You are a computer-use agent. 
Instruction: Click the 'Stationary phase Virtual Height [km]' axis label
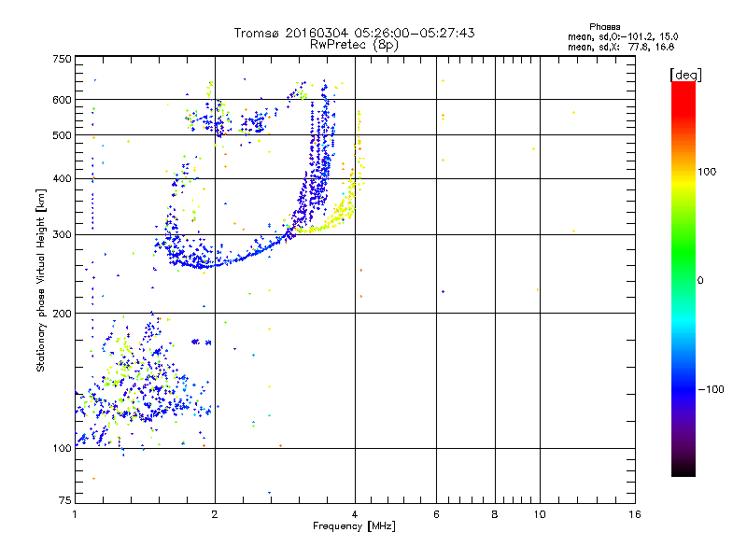click(x=41, y=281)
